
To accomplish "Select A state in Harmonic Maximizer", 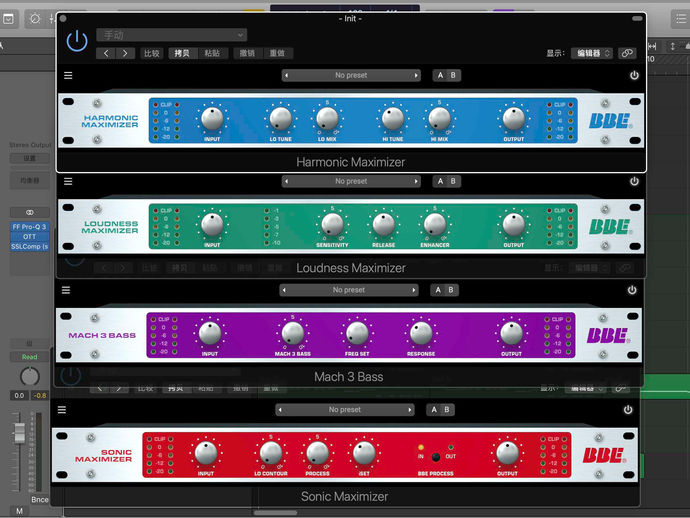I will coord(440,75).
